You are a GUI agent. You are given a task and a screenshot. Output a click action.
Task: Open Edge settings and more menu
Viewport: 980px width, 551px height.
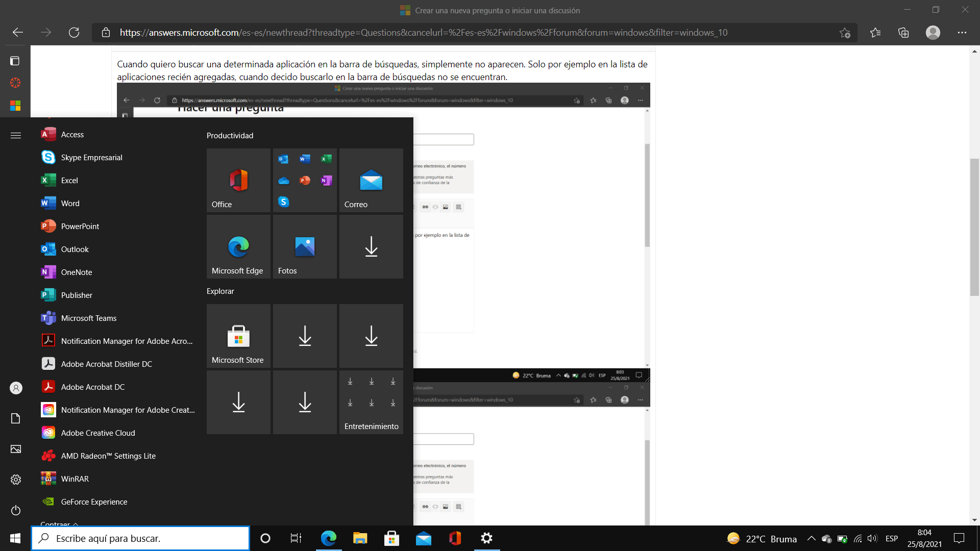point(962,33)
